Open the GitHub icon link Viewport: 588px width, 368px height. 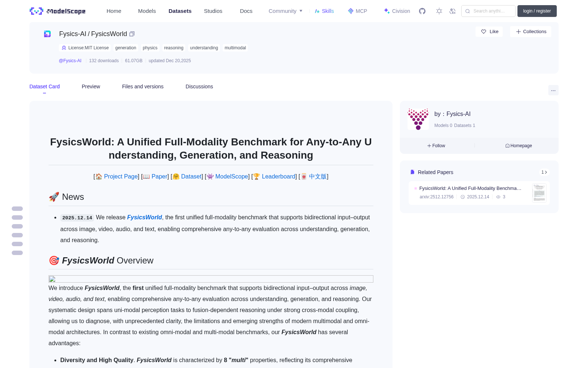click(x=422, y=11)
